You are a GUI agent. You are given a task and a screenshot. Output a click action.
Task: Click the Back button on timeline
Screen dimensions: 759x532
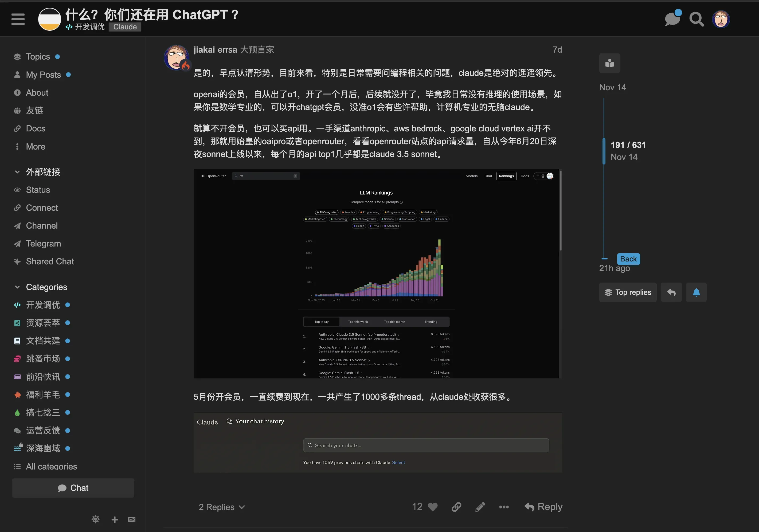coord(628,259)
